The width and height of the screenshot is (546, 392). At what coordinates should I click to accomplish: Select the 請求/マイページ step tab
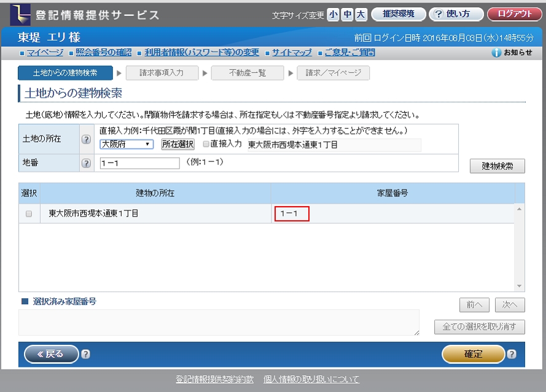pos(333,73)
